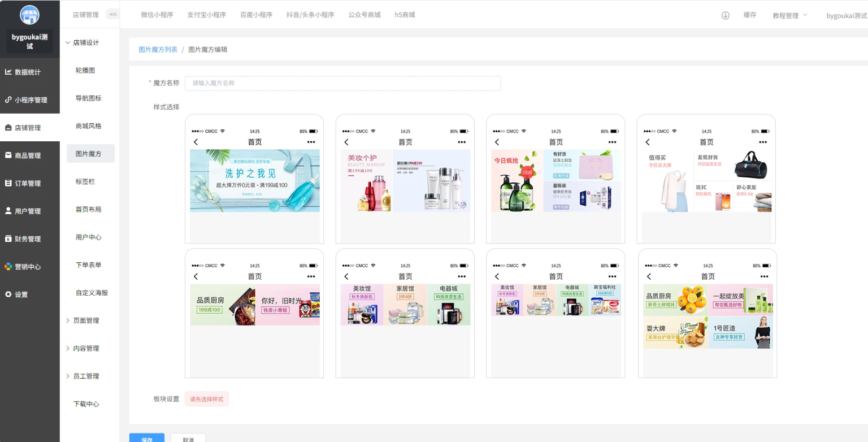Switch to the h5商城 tab

406,15
